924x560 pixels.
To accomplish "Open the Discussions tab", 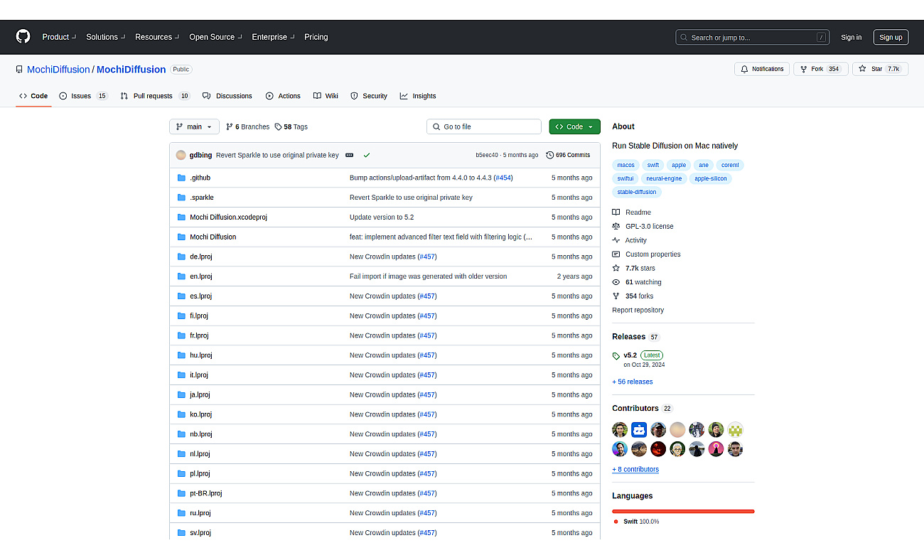I will pyautogui.click(x=227, y=96).
